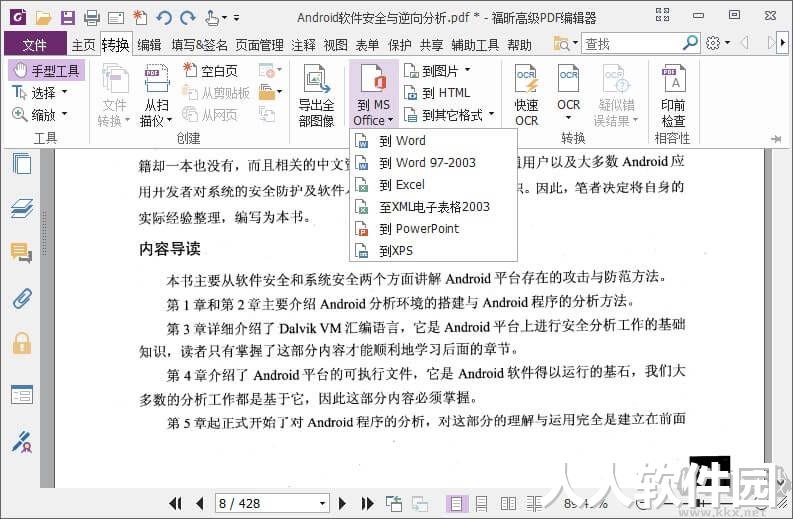793x519 pixels.
Task: Choose 到XPS from menu
Action: (433, 250)
